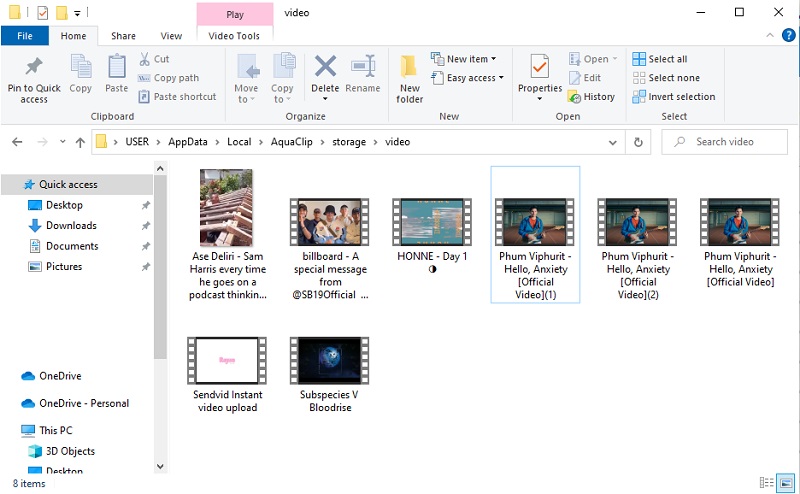Open Documents in the navigation pane
This screenshot has width=800, height=494.
coord(72,245)
